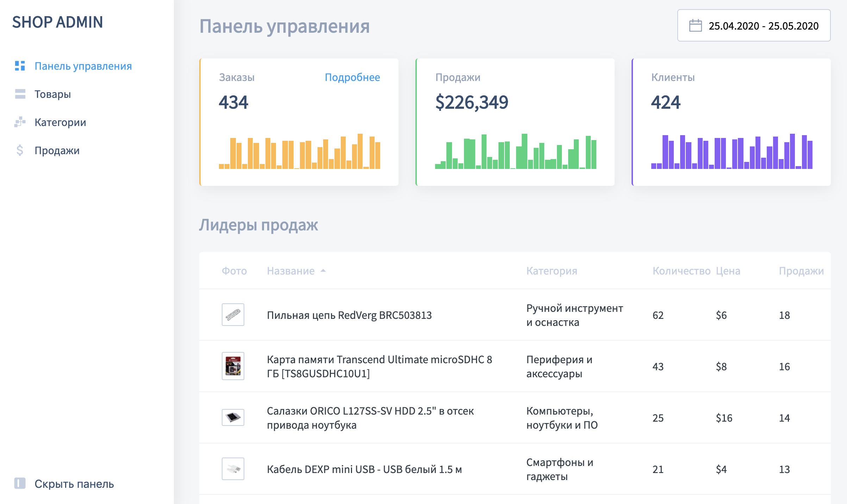
Task: Click the SHOP ADMIN logo
Action: [57, 22]
